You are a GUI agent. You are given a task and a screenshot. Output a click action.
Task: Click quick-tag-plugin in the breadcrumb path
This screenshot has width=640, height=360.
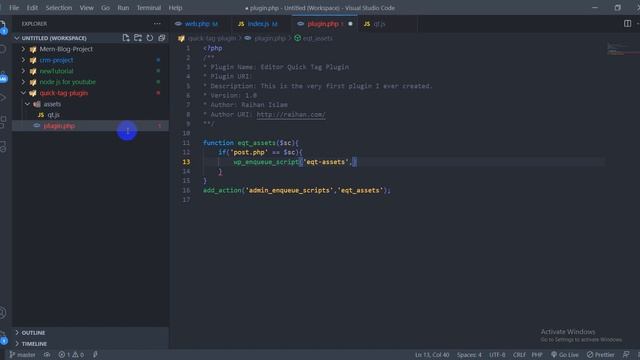(x=211, y=38)
